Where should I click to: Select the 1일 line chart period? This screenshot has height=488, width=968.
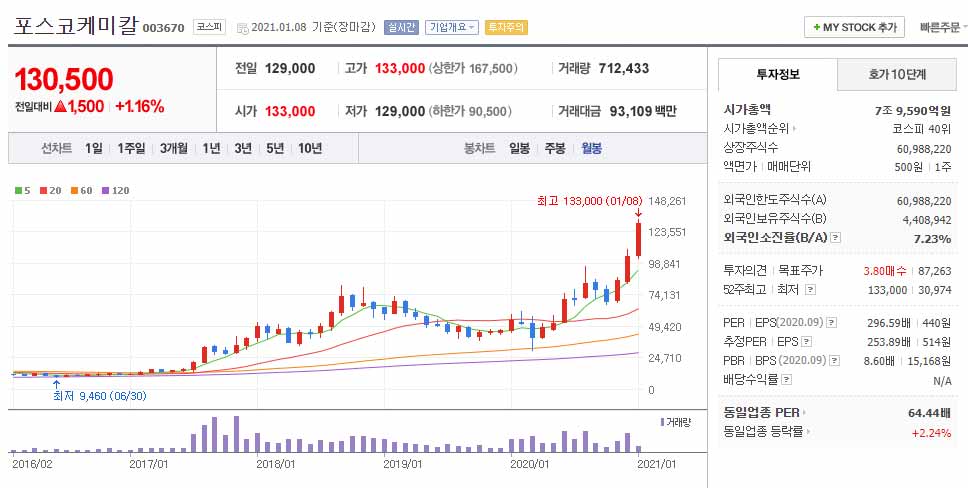[x=94, y=148]
